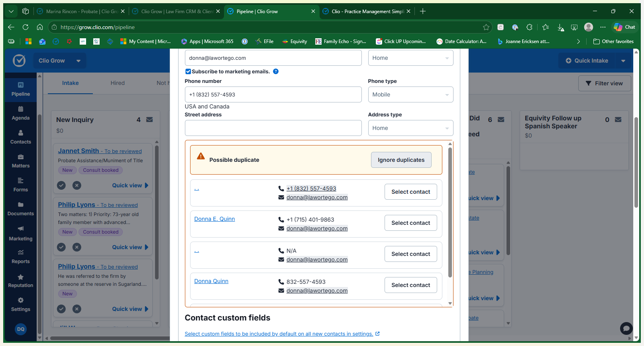Open Marketing in the sidebar

[21, 234]
